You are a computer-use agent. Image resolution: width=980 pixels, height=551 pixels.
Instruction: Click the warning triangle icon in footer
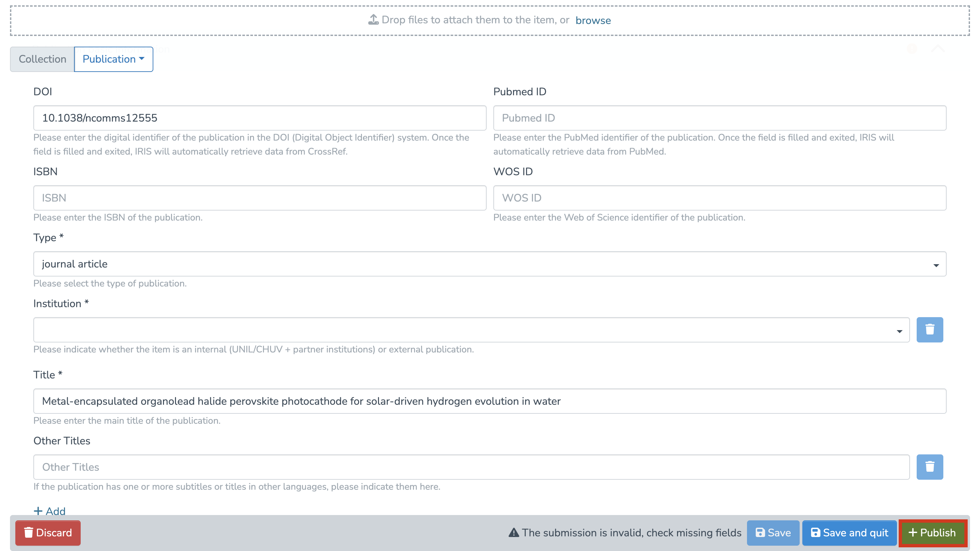[514, 532]
